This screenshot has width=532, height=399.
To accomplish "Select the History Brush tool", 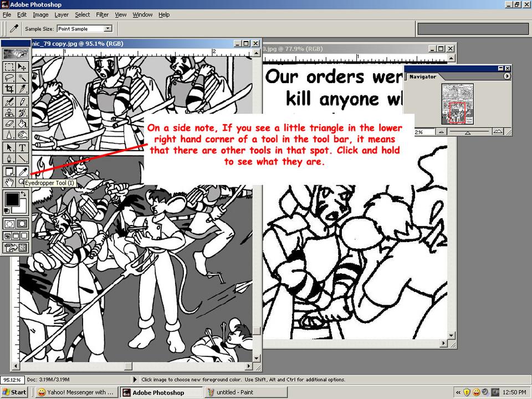I will click(x=22, y=112).
